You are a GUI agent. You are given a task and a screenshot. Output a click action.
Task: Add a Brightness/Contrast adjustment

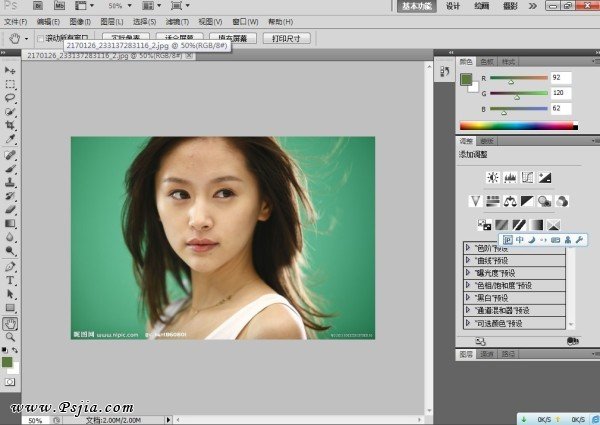[493, 177]
